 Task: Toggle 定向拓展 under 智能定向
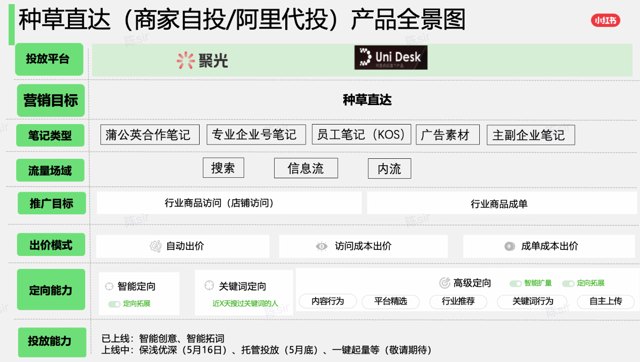[114, 304]
